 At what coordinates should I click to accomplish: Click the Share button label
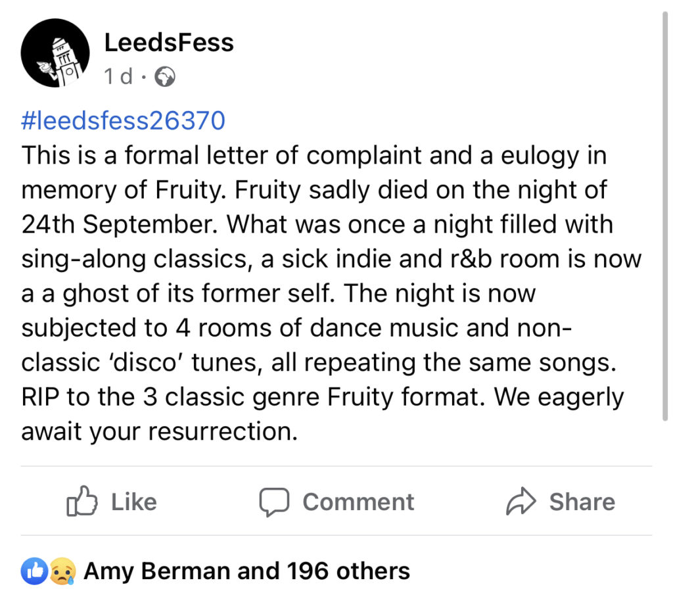pyautogui.click(x=582, y=502)
